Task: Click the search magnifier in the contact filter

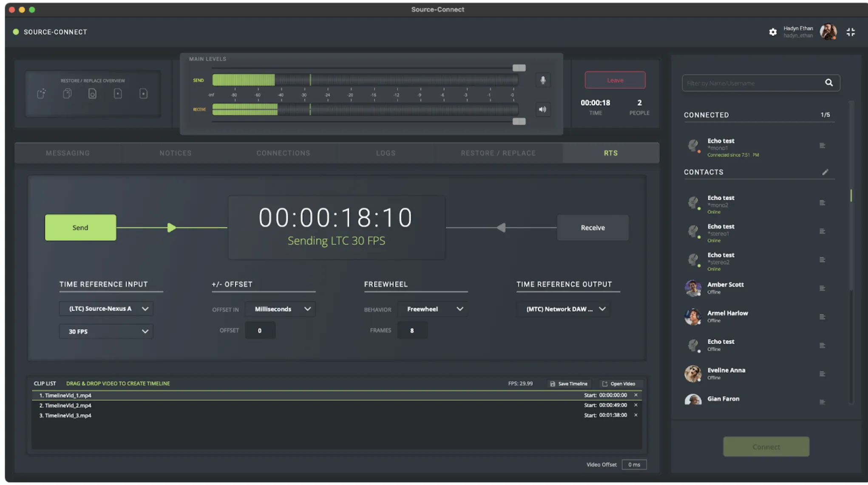Action: (x=829, y=83)
